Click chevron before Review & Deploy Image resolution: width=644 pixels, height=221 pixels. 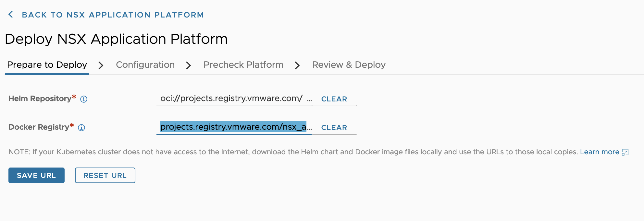[297, 65]
